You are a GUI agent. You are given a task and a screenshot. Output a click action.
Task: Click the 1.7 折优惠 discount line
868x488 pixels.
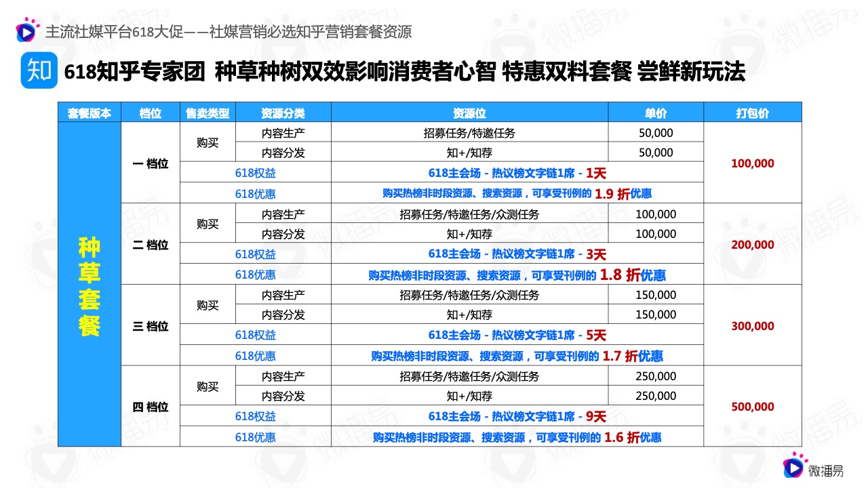pyautogui.click(x=517, y=356)
